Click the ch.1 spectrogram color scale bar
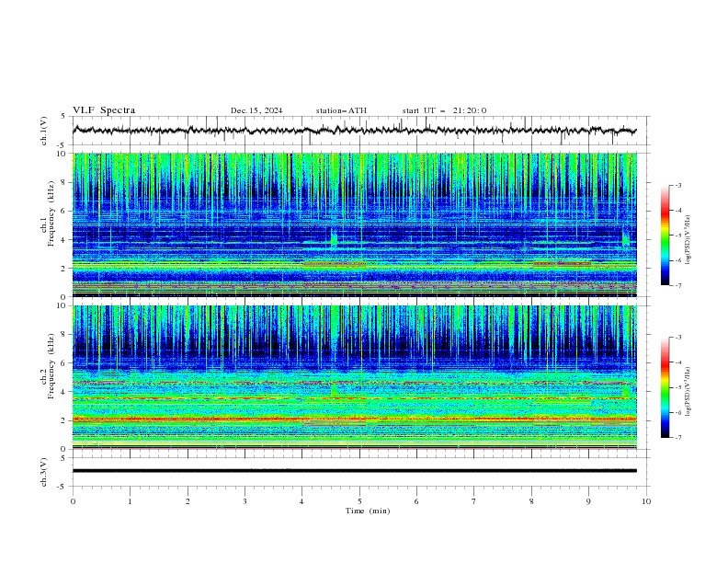 tap(665, 236)
